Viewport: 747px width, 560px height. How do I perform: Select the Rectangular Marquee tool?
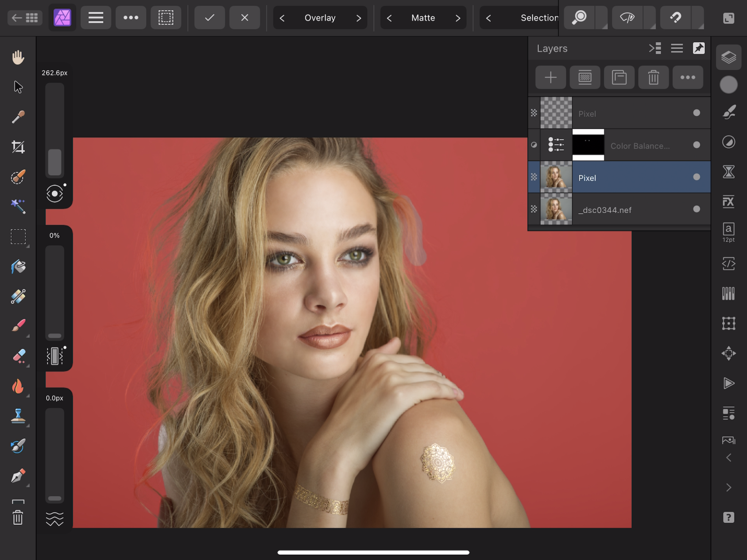18,237
